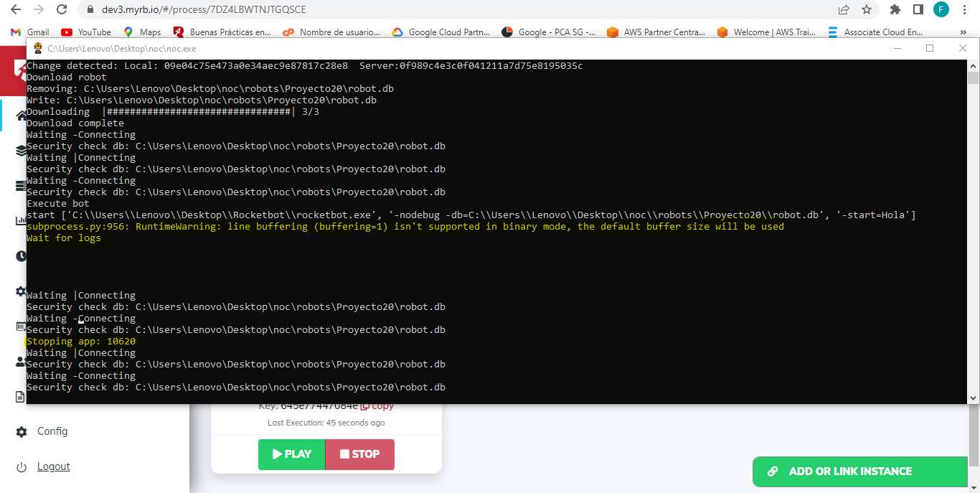The height and width of the screenshot is (493, 980).
Task: Copy the instance key
Action: [377, 406]
